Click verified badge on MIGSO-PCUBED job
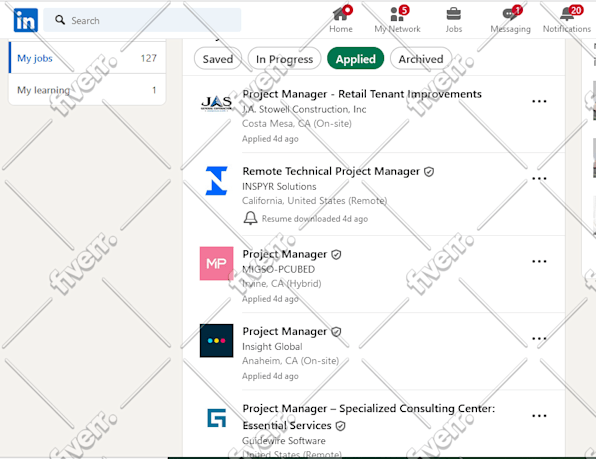596x459 pixels. click(x=336, y=255)
